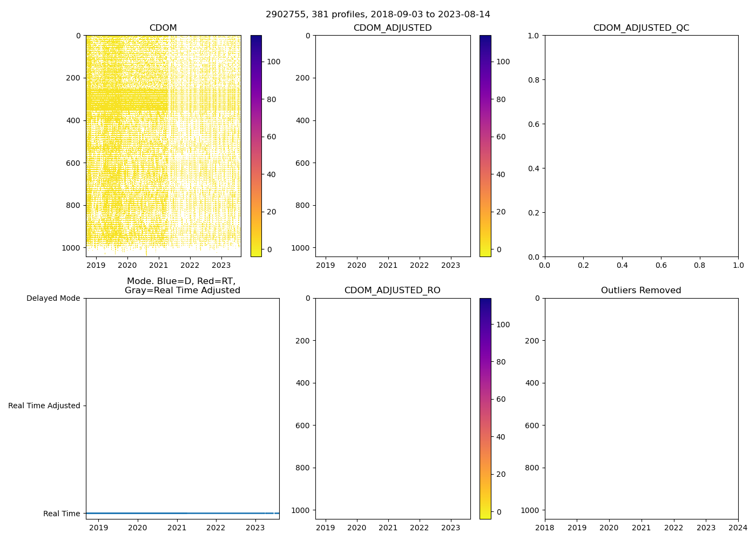Click the empty CDOM_ADJUSTED_RO plot area
756x540 pixels.
coord(393,408)
